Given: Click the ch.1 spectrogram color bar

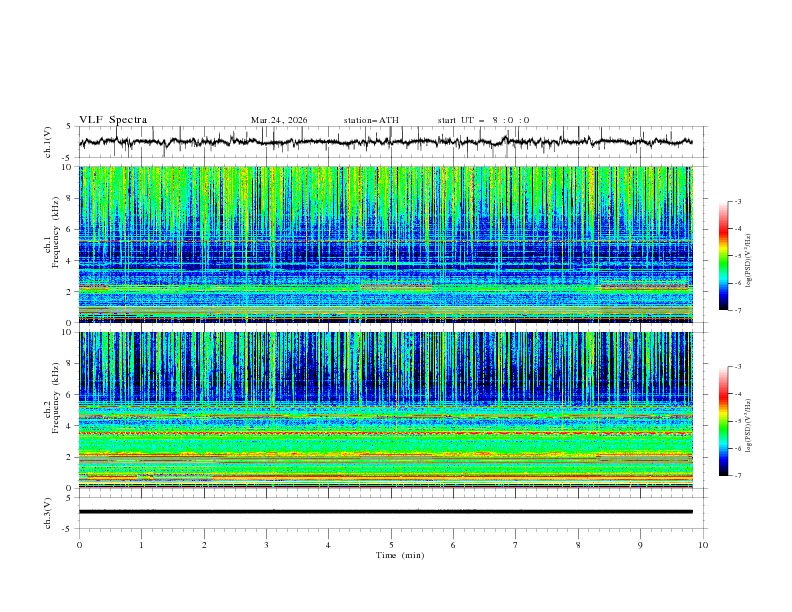Looking at the screenshot, I should point(724,256).
